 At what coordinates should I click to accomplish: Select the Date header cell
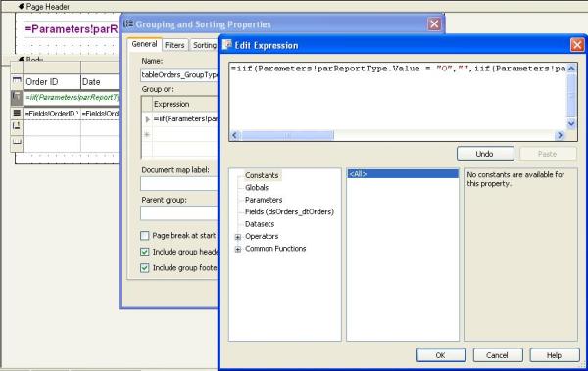(100, 81)
